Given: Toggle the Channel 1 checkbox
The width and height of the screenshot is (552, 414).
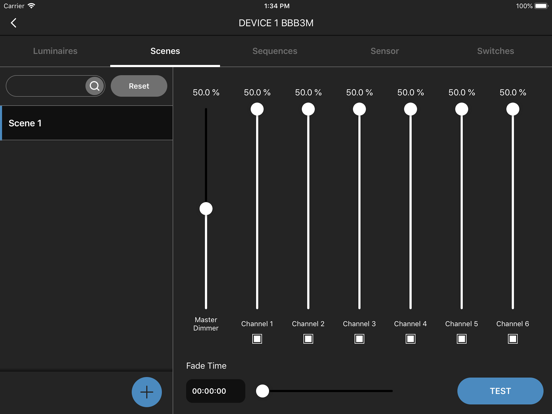Looking at the screenshot, I should pyautogui.click(x=257, y=339).
